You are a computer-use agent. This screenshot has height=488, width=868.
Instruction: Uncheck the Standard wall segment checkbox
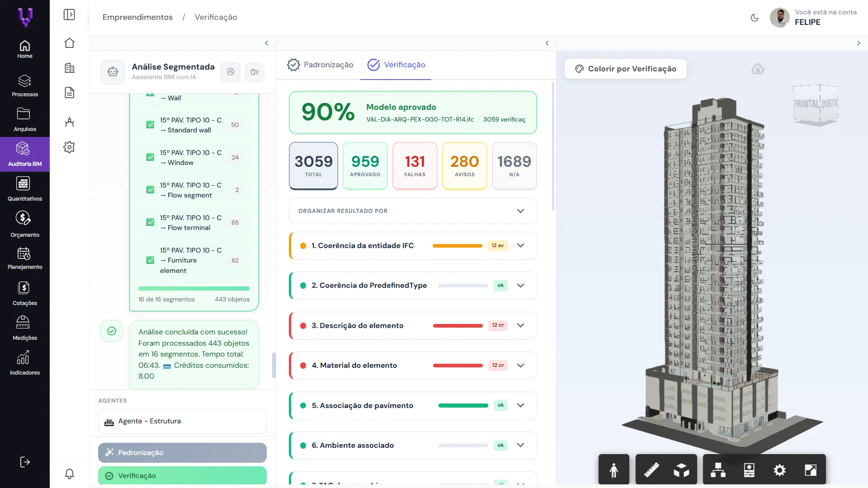pyautogui.click(x=150, y=125)
